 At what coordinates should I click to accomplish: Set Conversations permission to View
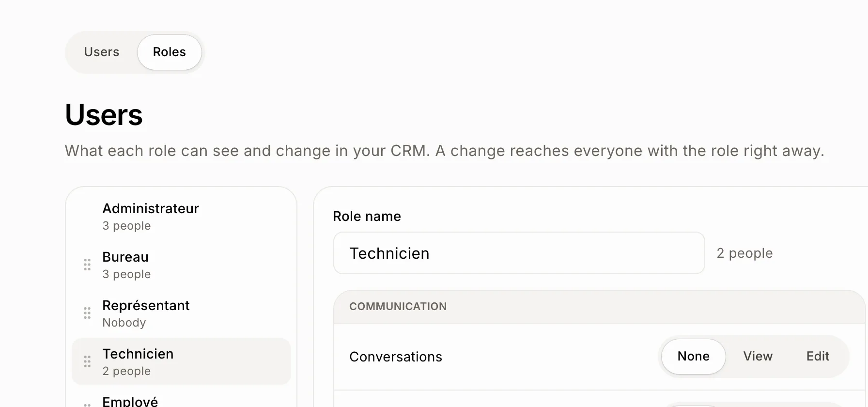coord(758,357)
